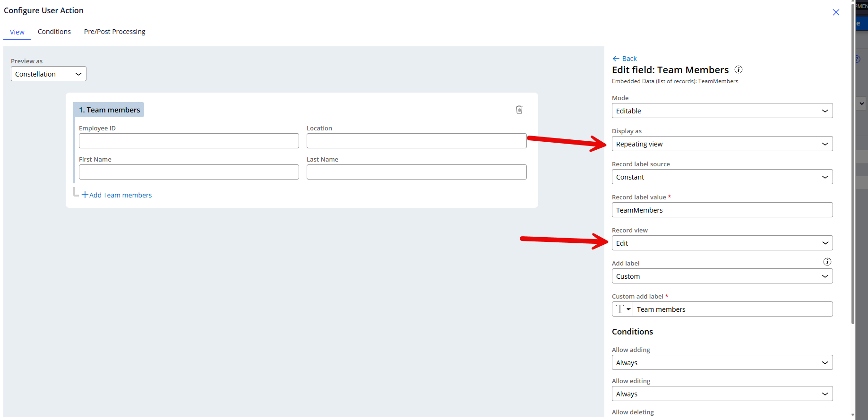The image size is (868, 420).
Task: Select the 1. Team members record header
Action: click(109, 110)
